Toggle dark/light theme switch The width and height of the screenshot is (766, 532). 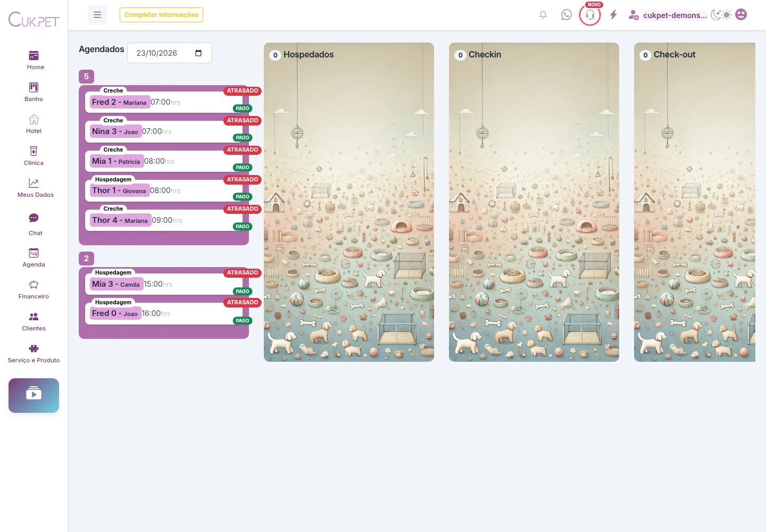pos(721,15)
